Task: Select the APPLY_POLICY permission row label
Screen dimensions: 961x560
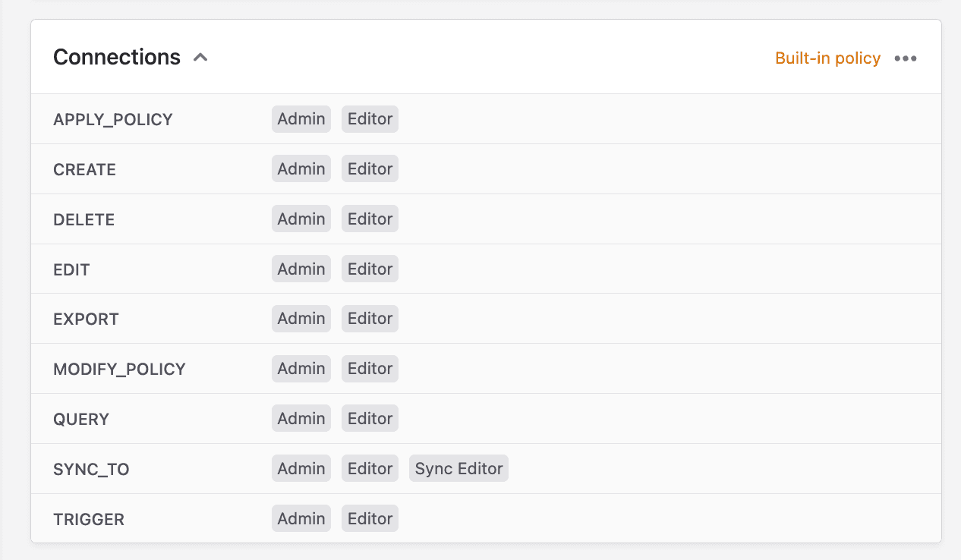Action: [113, 120]
